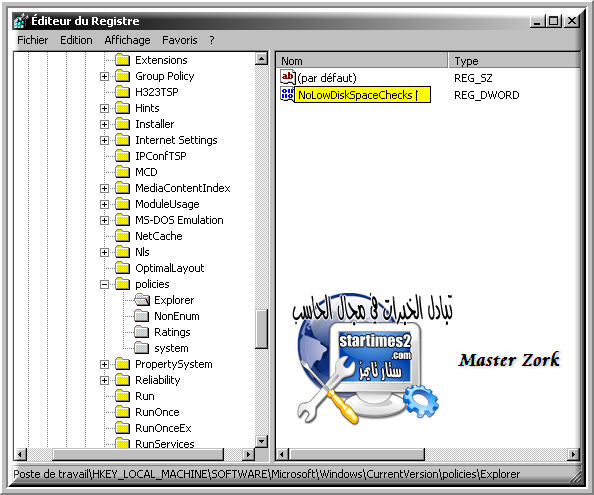The height and width of the screenshot is (495, 594).
Task: Open the Affichage menu
Action: [x=127, y=40]
